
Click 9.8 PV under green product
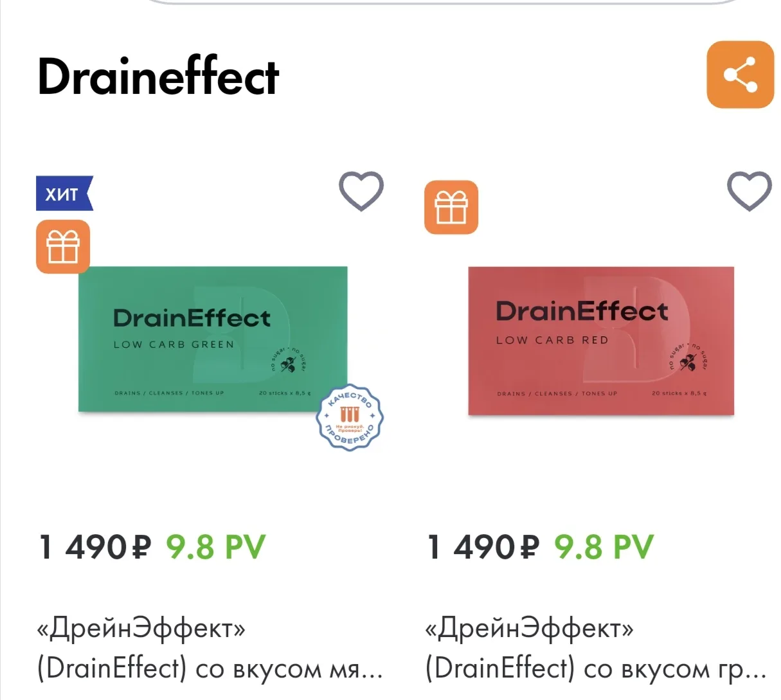(x=216, y=548)
